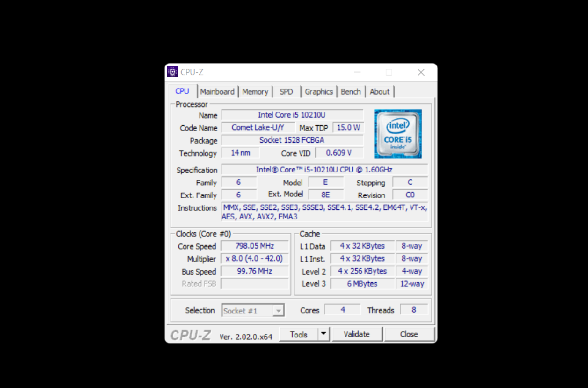The height and width of the screenshot is (388, 588).
Task: Click the Level 2 4-way value
Action: (x=412, y=271)
